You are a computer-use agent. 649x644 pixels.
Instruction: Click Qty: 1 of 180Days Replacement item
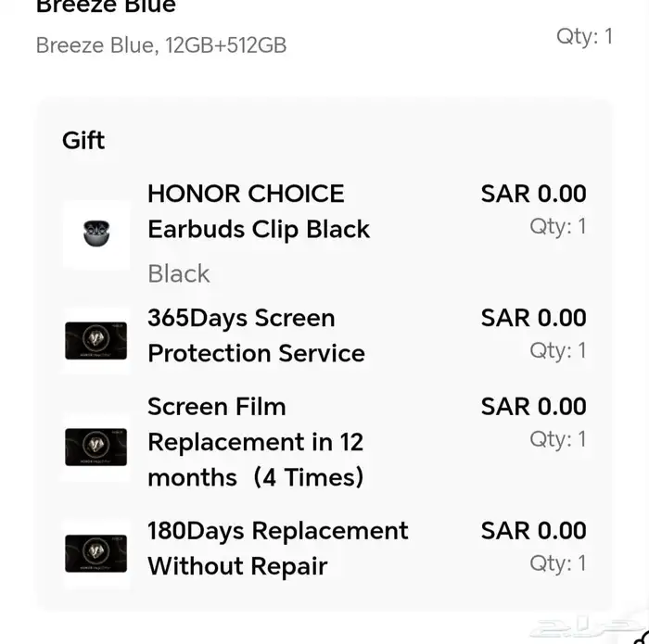click(x=557, y=563)
